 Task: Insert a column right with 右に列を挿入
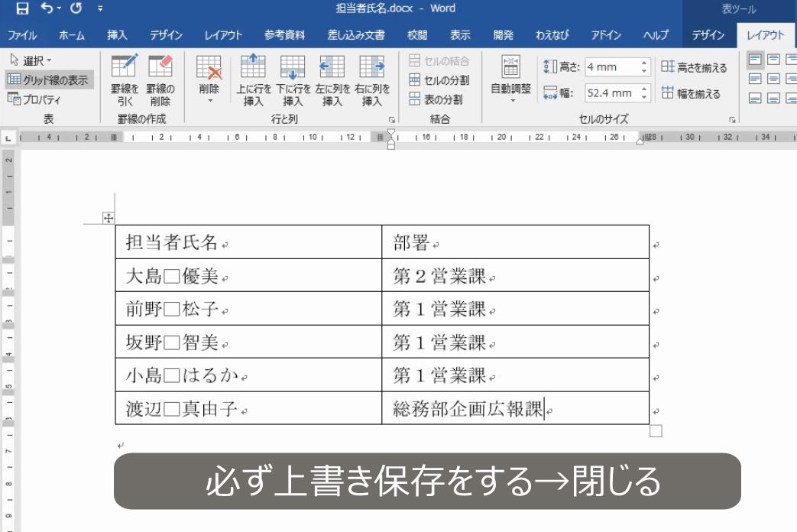point(371,79)
